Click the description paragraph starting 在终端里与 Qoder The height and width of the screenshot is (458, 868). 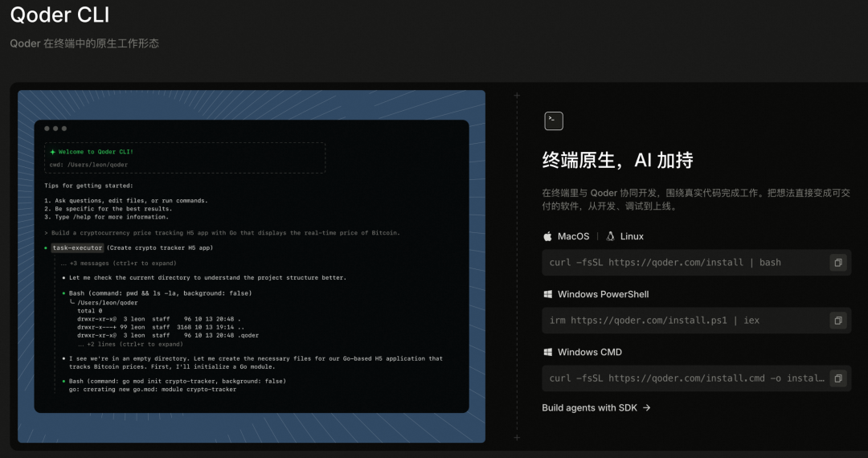(696, 200)
